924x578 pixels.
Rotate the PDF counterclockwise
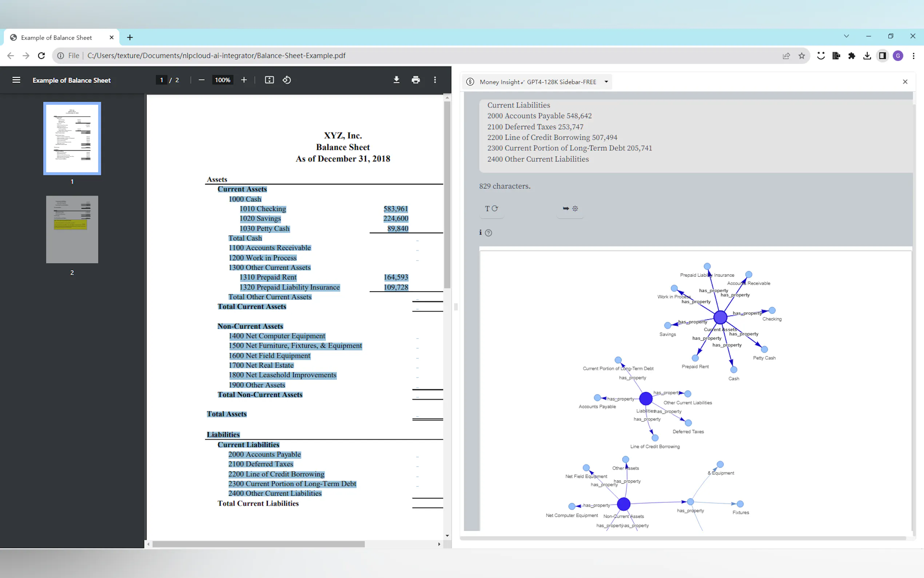tap(287, 80)
